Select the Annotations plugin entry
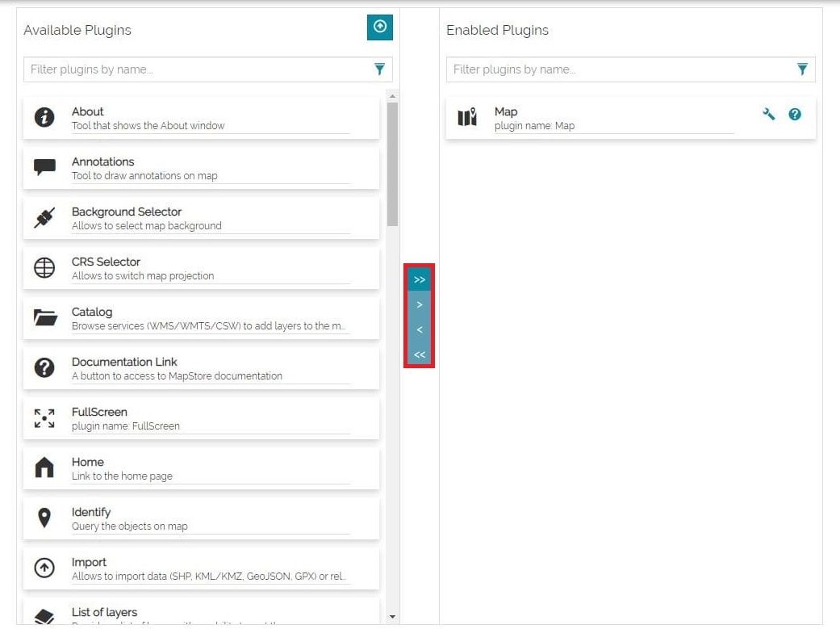 point(202,168)
